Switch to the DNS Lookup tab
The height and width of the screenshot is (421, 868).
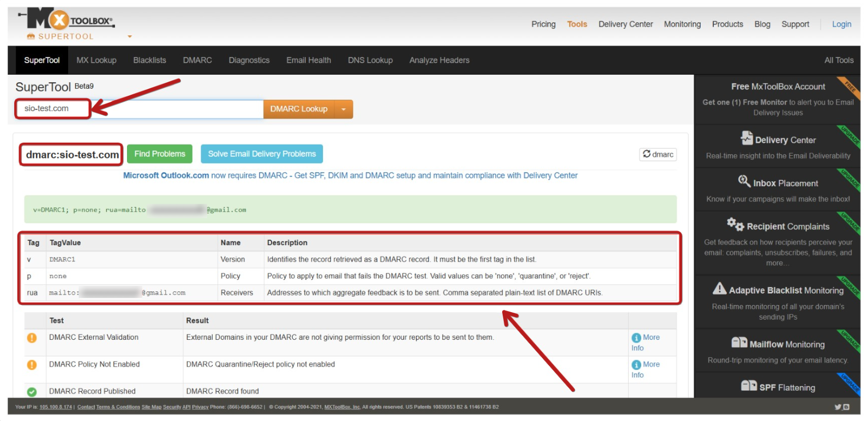[370, 60]
